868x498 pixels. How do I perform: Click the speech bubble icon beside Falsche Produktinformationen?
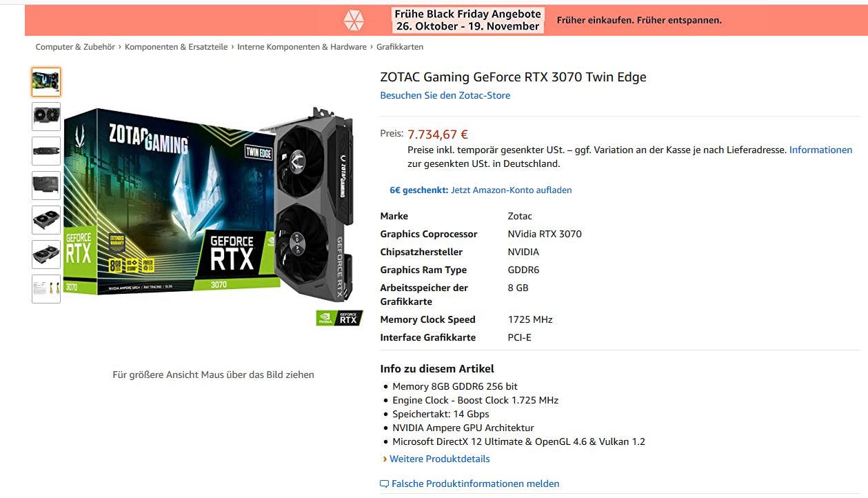click(x=385, y=484)
